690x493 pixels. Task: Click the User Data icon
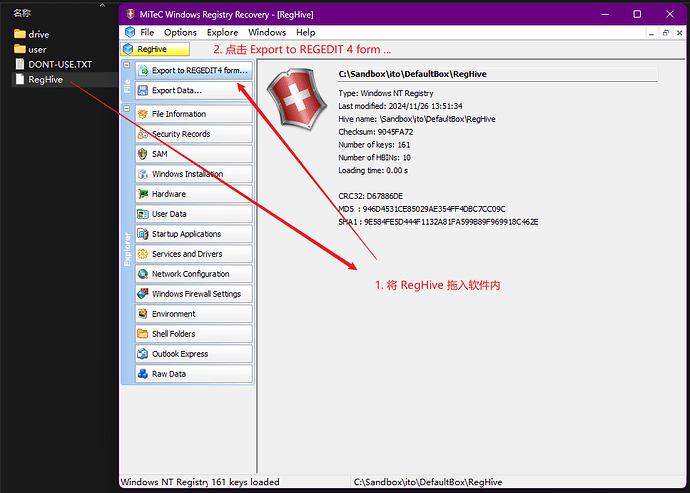click(143, 214)
